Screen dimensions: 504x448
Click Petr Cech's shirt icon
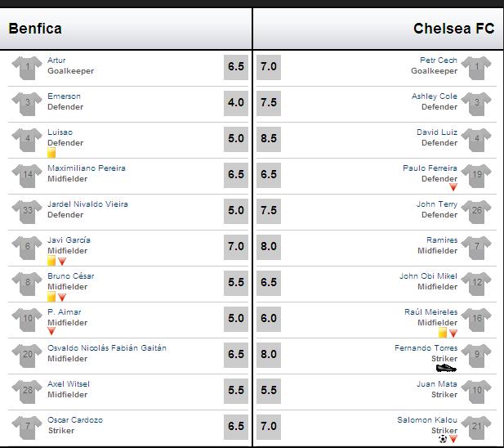[476, 68]
